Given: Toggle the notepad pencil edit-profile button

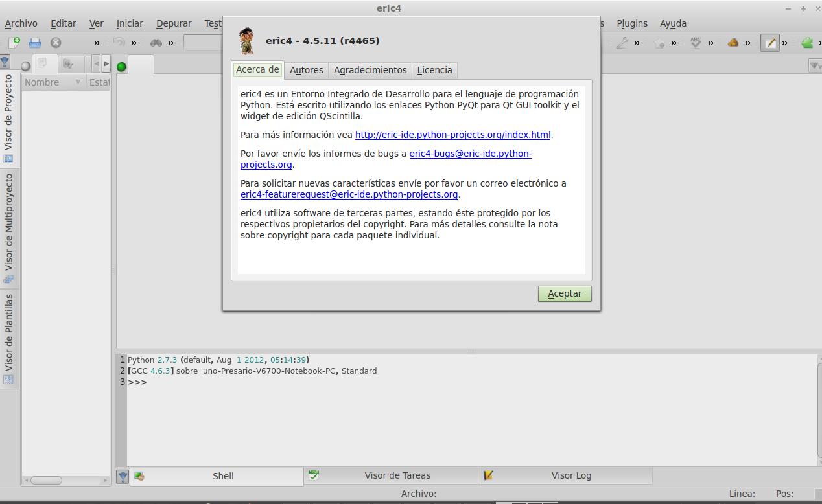Looking at the screenshot, I should tap(770, 43).
